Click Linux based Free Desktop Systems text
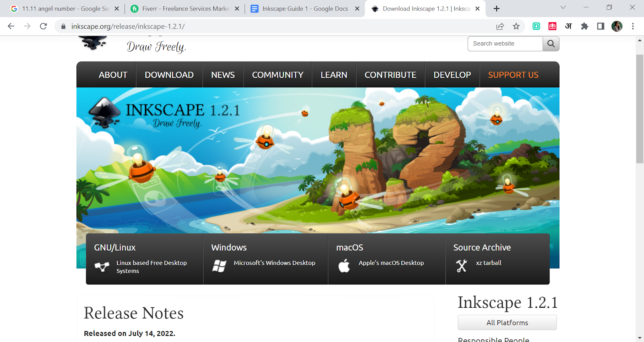Screen dimensions: 644x342 click(152, 267)
